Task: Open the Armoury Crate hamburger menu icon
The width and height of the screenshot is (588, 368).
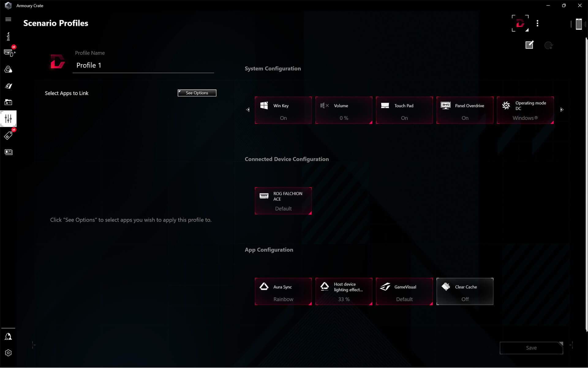Action: 9,20
